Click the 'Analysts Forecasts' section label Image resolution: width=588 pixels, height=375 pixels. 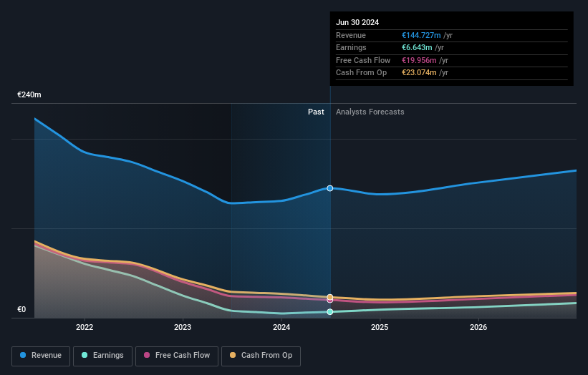click(370, 112)
